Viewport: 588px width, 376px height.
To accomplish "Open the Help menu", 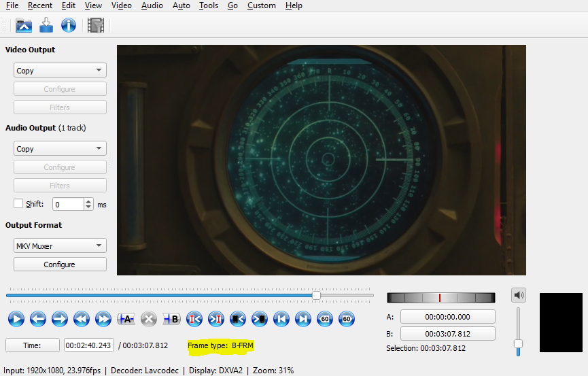I will pyautogui.click(x=294, y=5).
